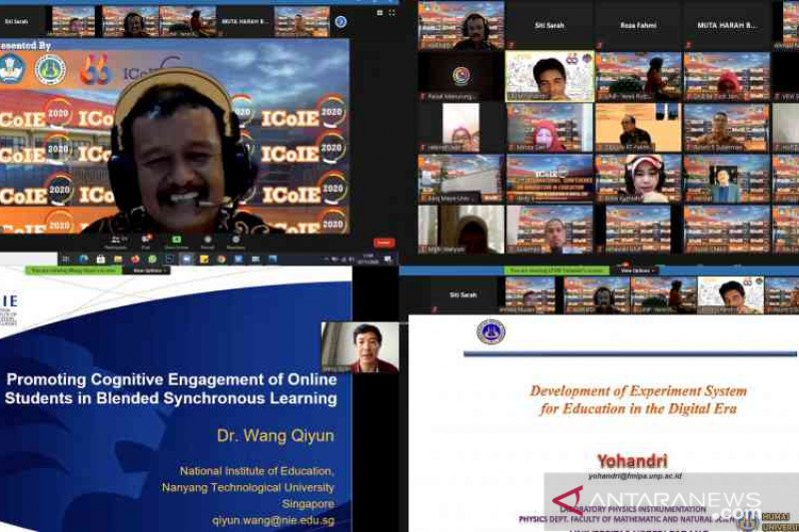This screenshot has height=532, width=799.
Task: Open Sticky Notes from the taskbar
Action: pos(204,260)
